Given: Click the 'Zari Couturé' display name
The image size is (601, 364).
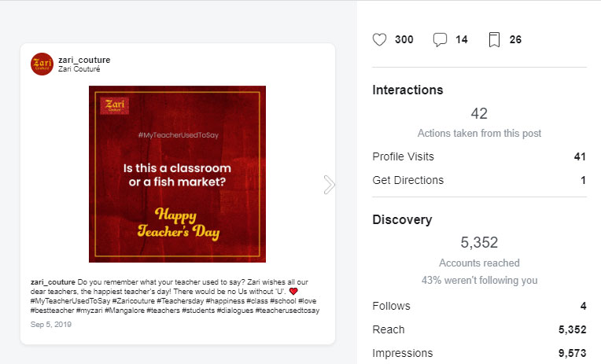Looking at the screenshot, I should click(79, 69).
